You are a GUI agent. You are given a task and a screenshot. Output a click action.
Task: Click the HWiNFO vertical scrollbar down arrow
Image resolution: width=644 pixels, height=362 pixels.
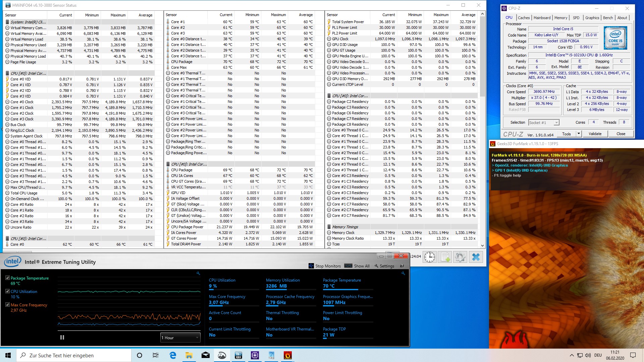pyautogui.click(x=482, y=245)
